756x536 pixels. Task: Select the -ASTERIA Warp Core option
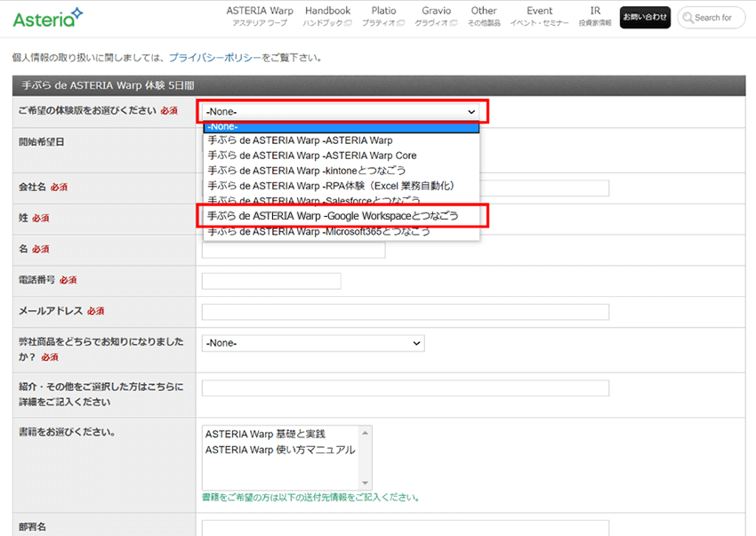[342, 156]
